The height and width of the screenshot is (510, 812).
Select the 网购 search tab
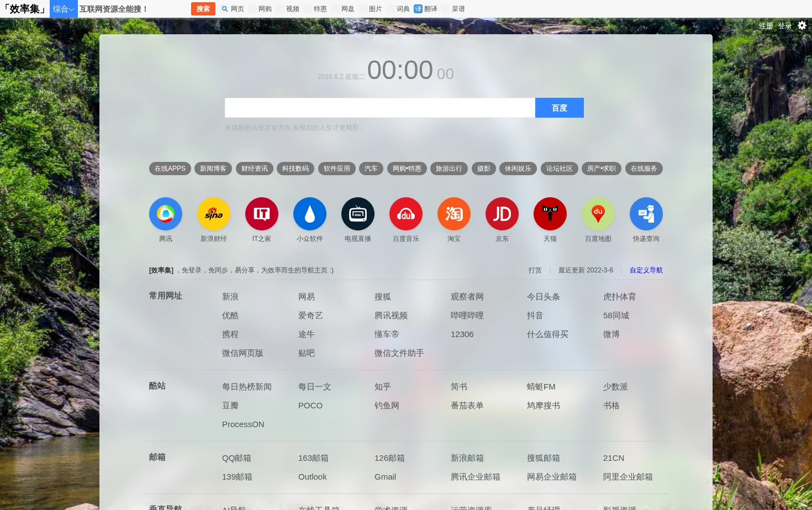click(x=261, y=9)
